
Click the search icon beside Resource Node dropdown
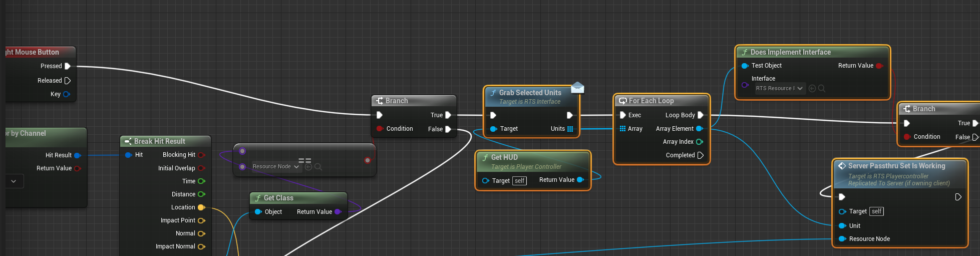(318, 167)
